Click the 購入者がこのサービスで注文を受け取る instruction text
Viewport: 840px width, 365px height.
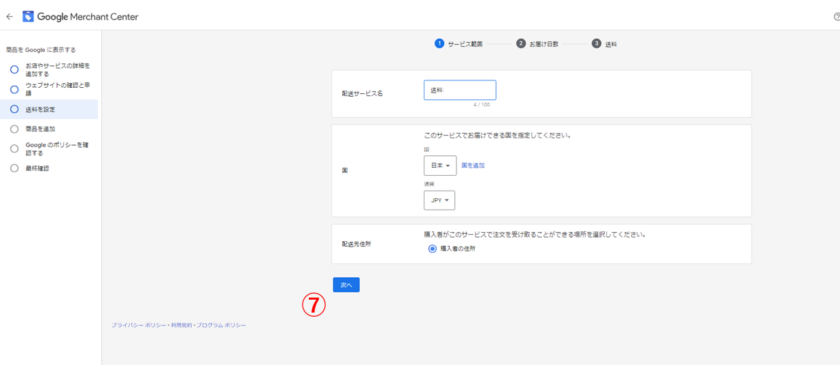coord(534,235)
